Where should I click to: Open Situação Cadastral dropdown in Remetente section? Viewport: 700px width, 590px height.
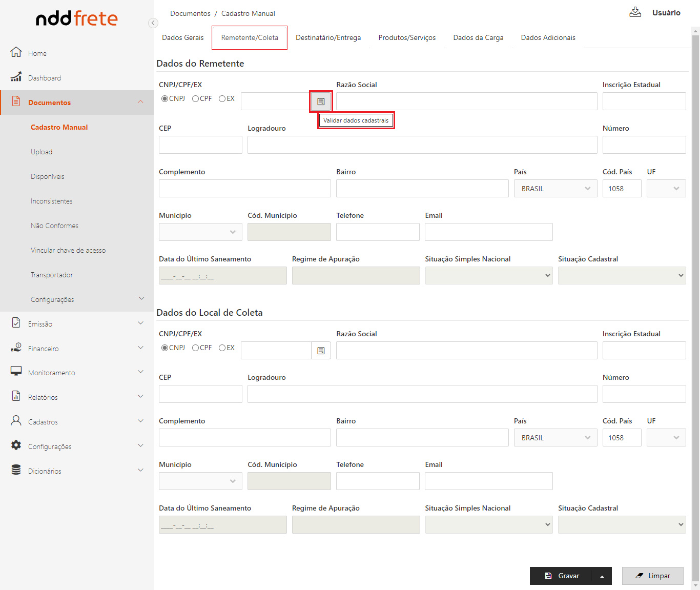click(622, 276)
